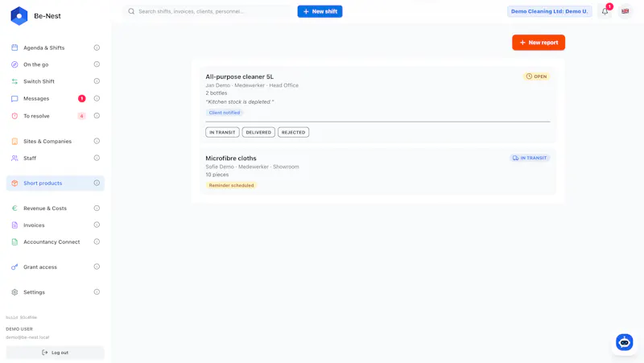Show info for Grant access
This screenshot has height=363, width=644.
click(97, 266)
